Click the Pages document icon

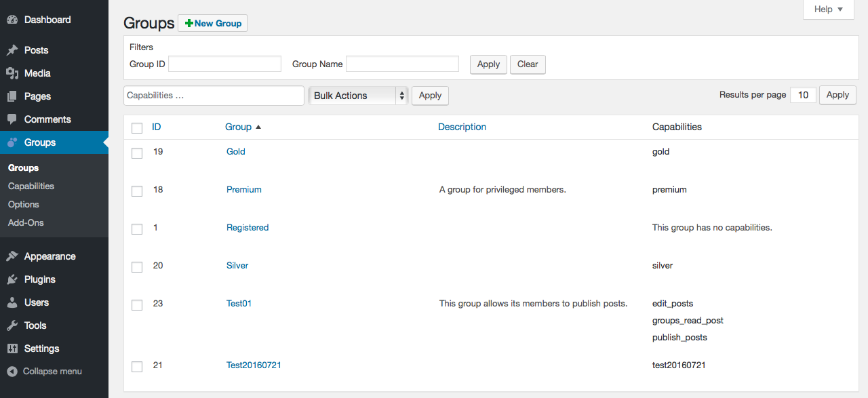point(12,96)
